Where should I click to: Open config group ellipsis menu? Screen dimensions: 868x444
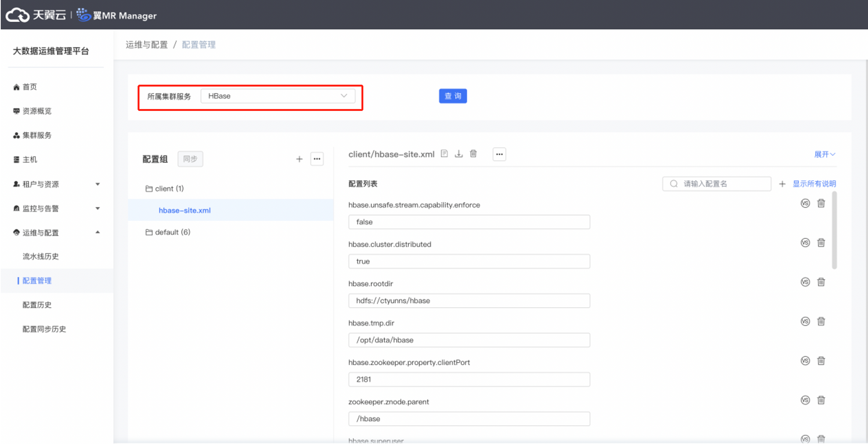pos(317,159)
